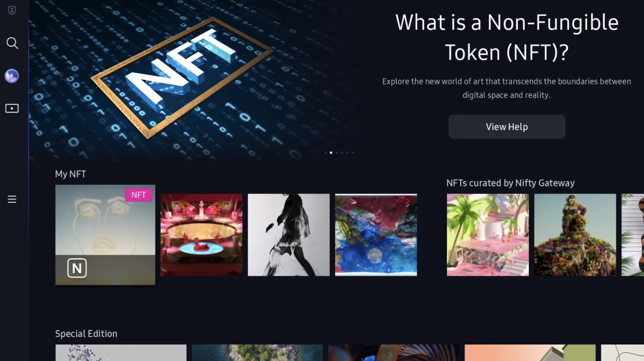Click the N logo on face artwork
The width and height of the screenshot is (644, 361).
[x=77, y=268]
